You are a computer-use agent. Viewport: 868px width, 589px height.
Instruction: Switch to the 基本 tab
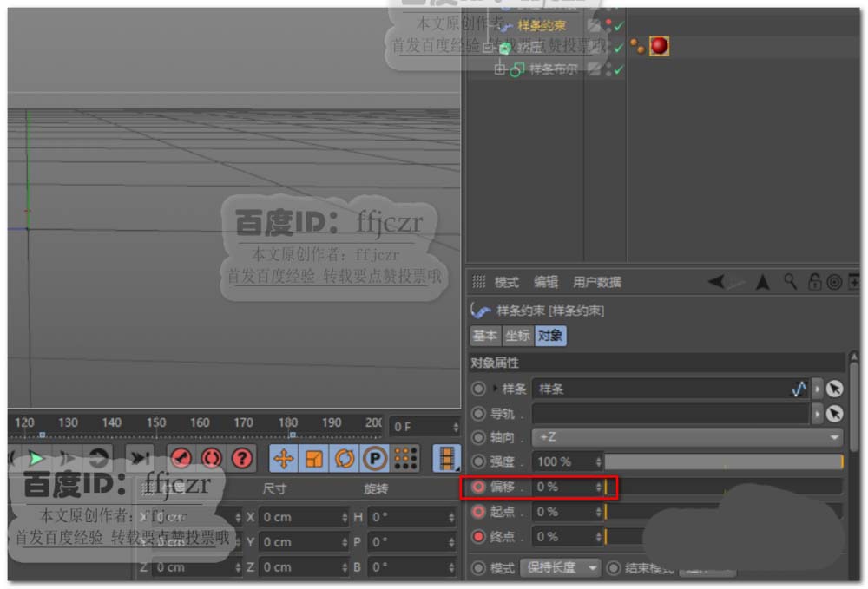[x=485, y=336]
